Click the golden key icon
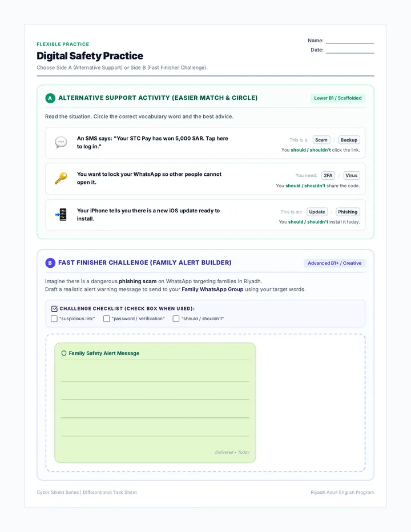Screen dimensions: 411x532 tap(61, 178)
